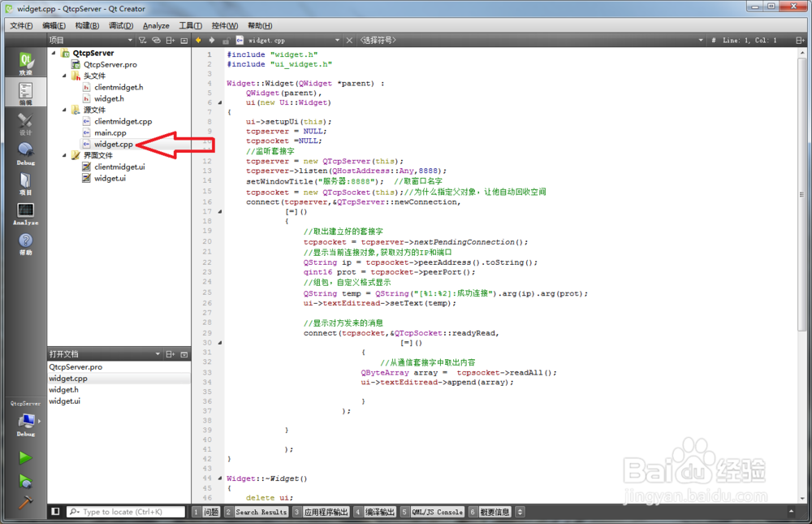Click the editor vertical scrollbar

click(x=802, y=193)
